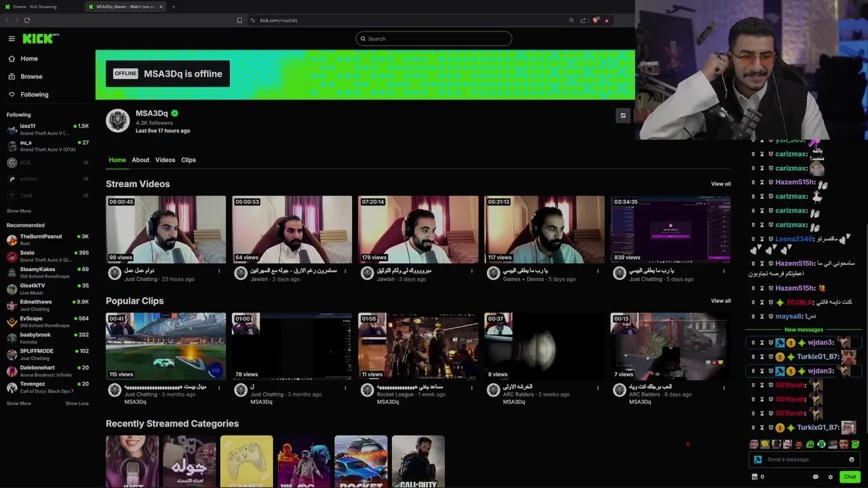
Task: Click the Following heart icon in sidebar
Action: [12, 94]
